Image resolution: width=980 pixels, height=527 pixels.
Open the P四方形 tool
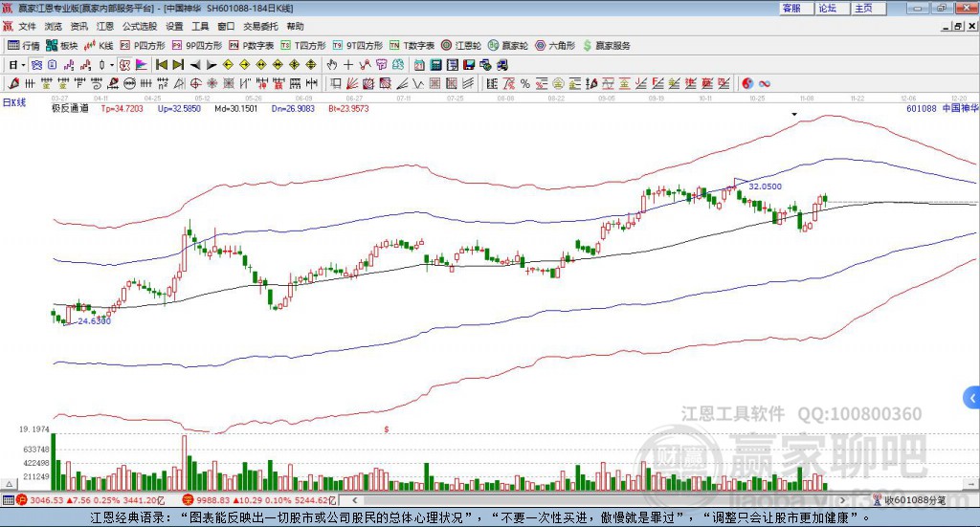click(142, 46)
